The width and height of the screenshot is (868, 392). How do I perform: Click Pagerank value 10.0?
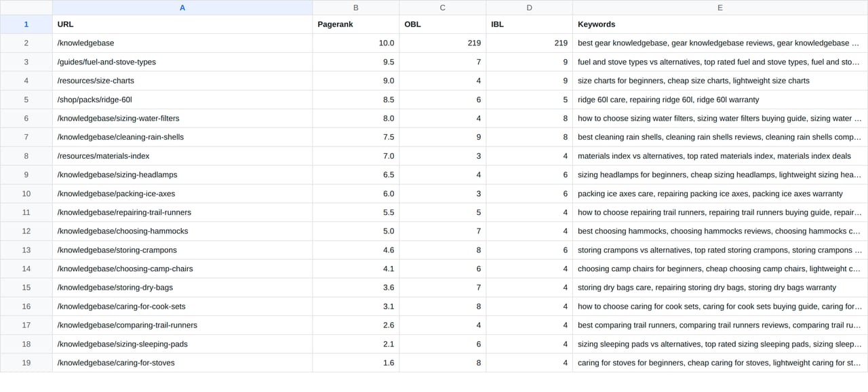[356, 43]
